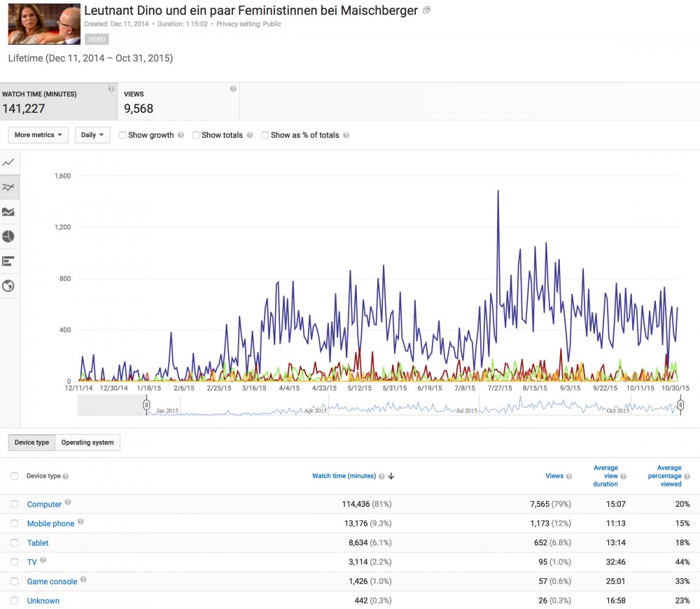This screenshot has height=609, width=700.
Task: Open the More metrics dropdown
Action: tap(38, 135)
